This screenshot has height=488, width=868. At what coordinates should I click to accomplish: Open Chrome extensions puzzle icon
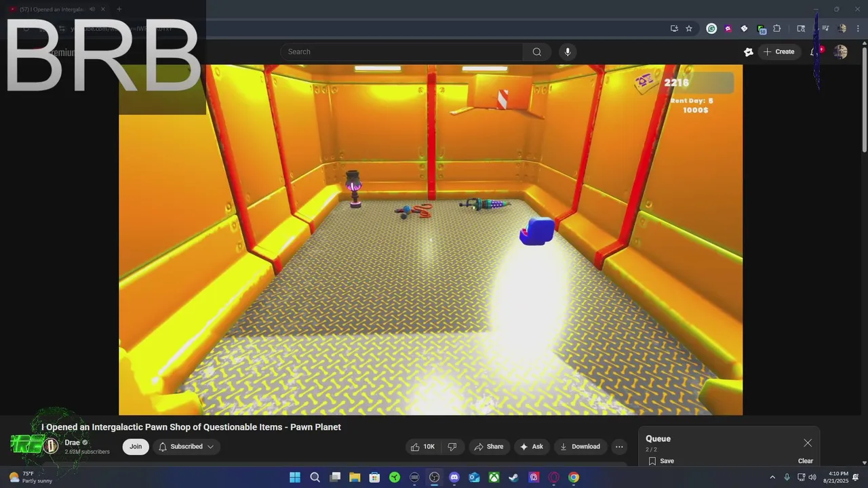(777, 28)
